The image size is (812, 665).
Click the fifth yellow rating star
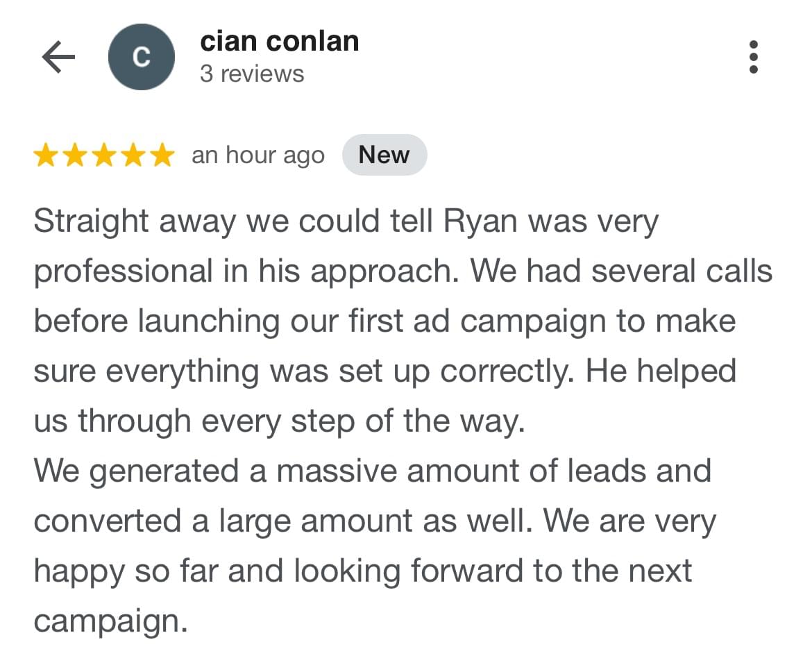point(163,155)
